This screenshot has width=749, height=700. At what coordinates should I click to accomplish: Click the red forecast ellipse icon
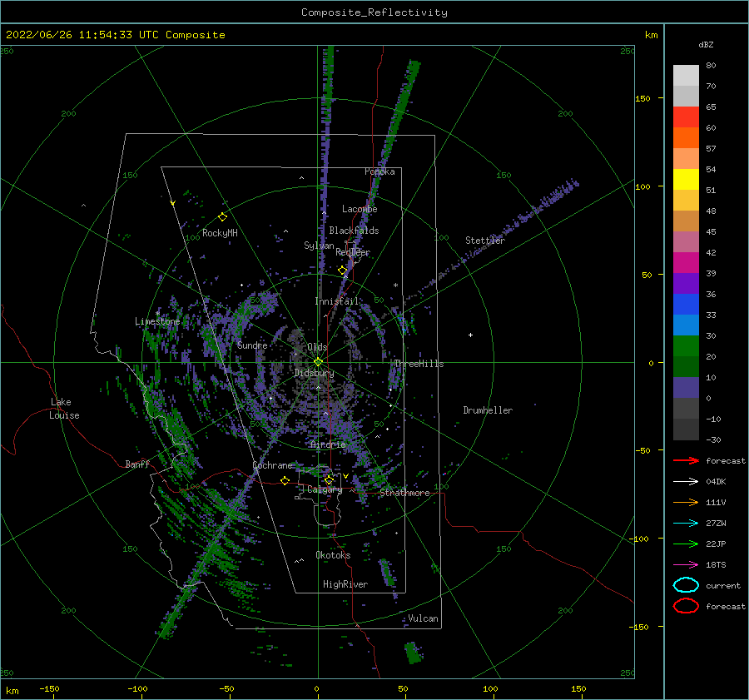(x=686, y=606)
